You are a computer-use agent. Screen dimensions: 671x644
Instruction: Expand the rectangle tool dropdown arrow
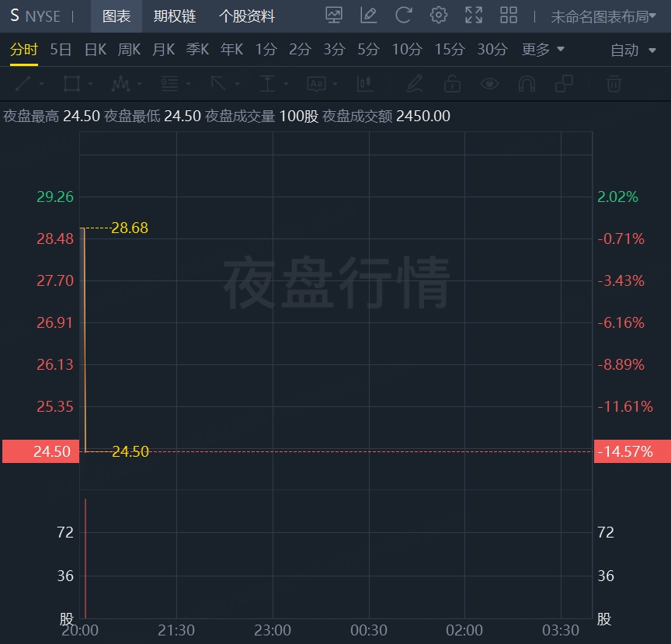(90, 84)
